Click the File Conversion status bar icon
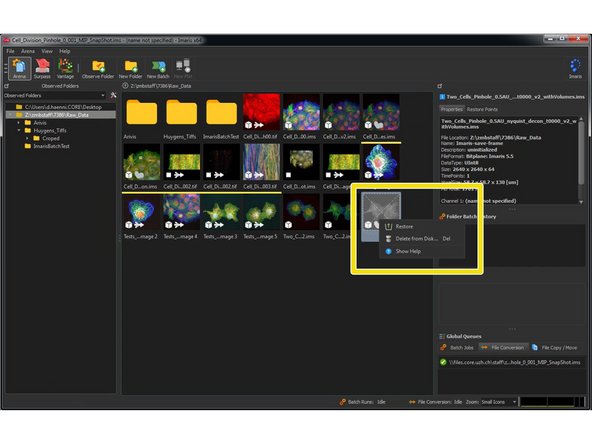This screenshot has height=444, width=592. coord(412,402)
